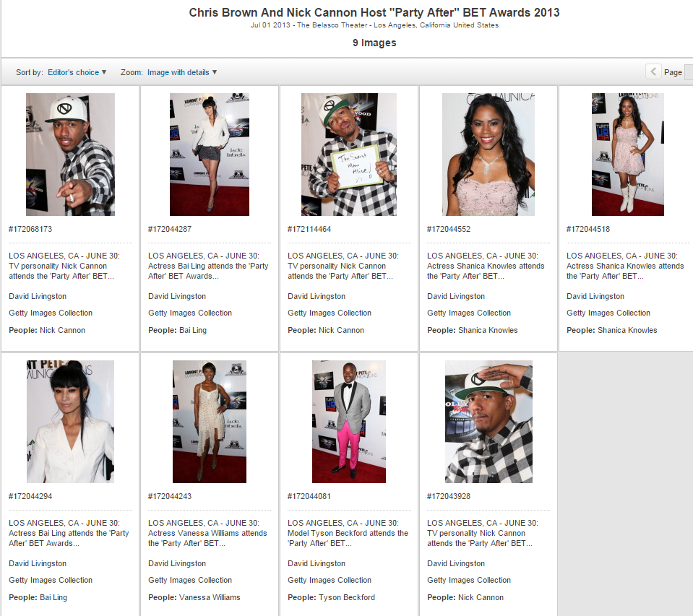Open the Sort by Editor's choice dropdown
Viewport: 693px width, 616px height.
click(77, 72)
